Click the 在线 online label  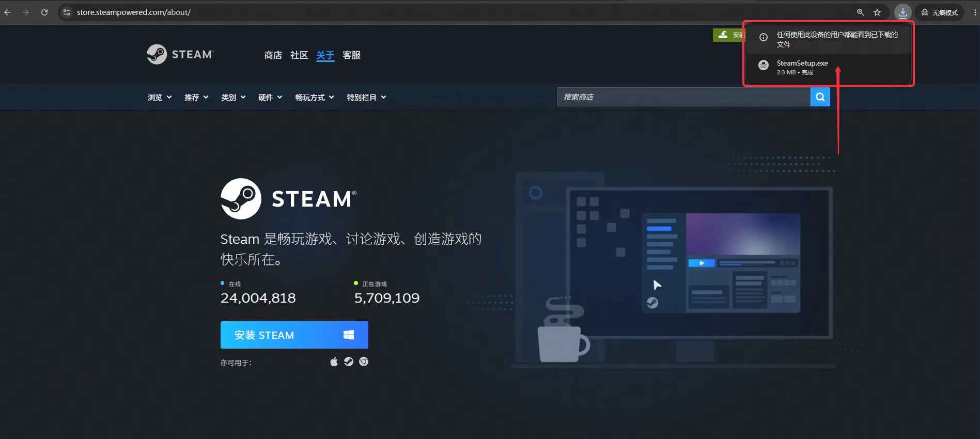235,284
